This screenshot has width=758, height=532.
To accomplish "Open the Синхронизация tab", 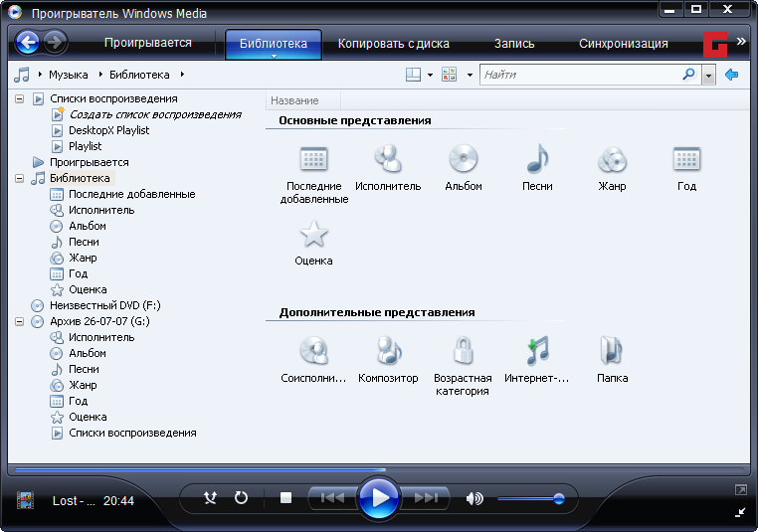I will coord(624,44).
